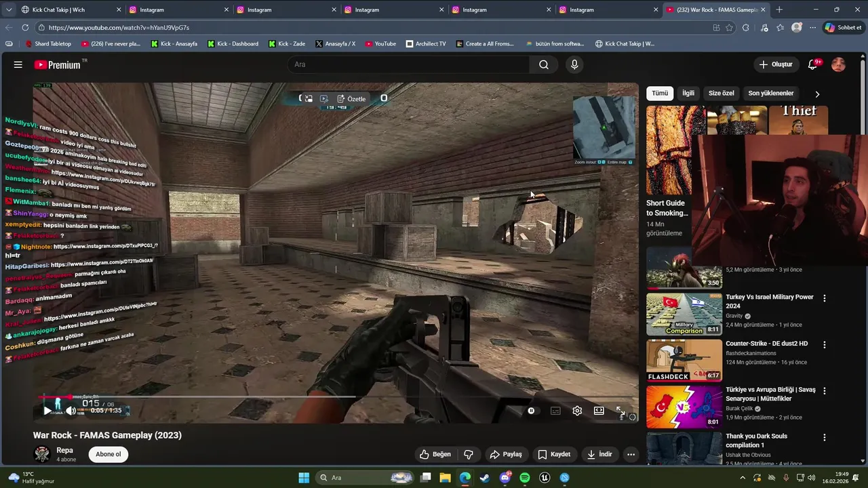Select the Tümü filter chip
Viewport: 868px width, 488px height.
tap(660, 94)
